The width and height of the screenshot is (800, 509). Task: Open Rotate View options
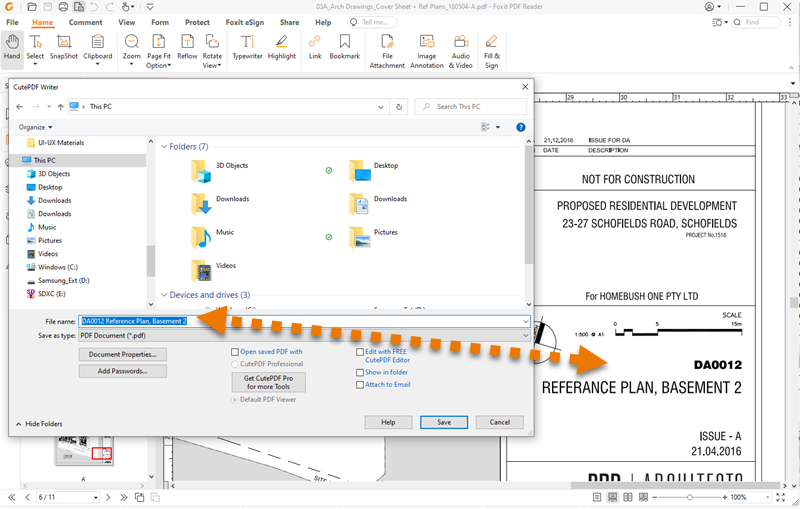tap(212, 51)
